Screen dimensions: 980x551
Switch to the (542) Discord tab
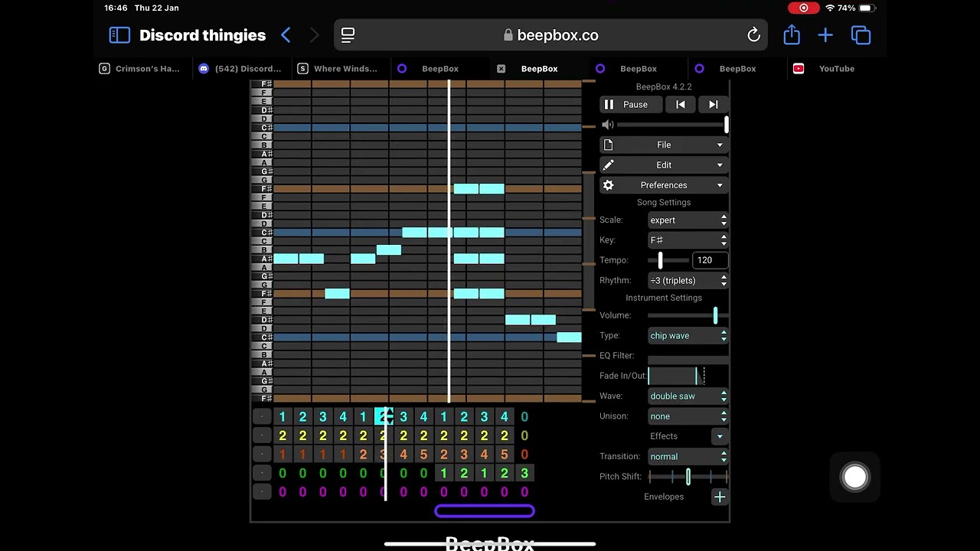tap(240, 69)
